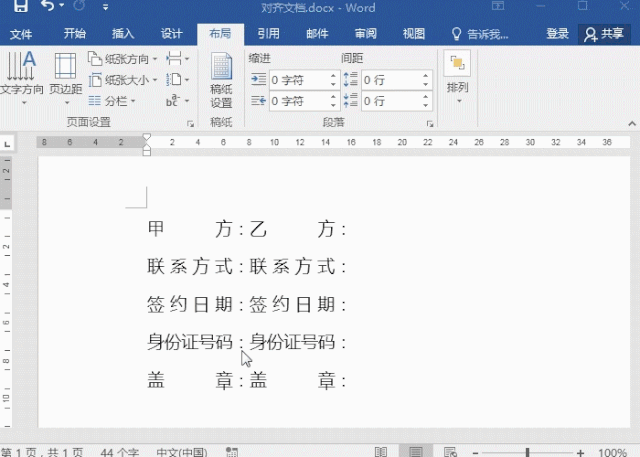Viewport: 640px width, 457px height.
Task: Open the Hyphenation bc dropdown icon
Action: pos(178,100)
